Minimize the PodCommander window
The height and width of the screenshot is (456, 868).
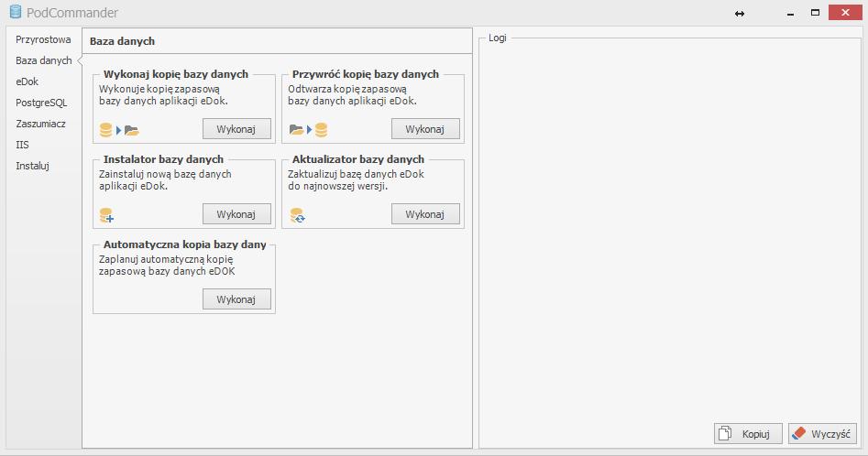click(790, 13)
